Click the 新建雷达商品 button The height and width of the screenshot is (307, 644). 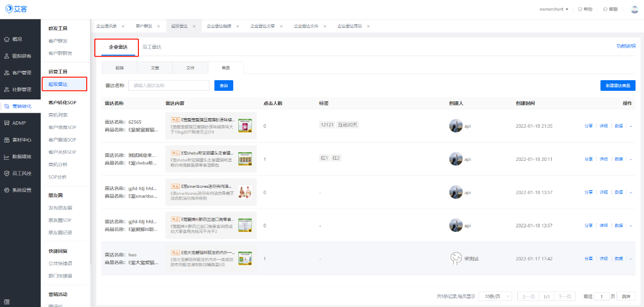[x=618, y=86]
